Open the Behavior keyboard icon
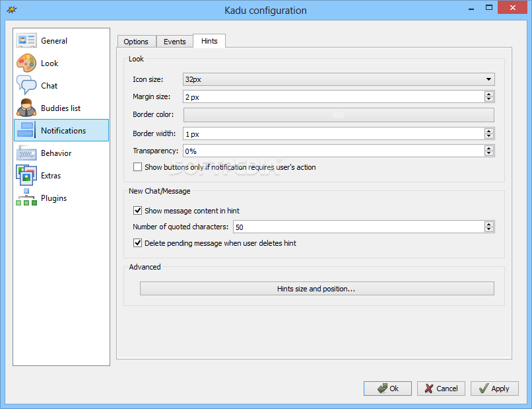The image size is (532, 409). pyautogui.click(x=26, y=153)
